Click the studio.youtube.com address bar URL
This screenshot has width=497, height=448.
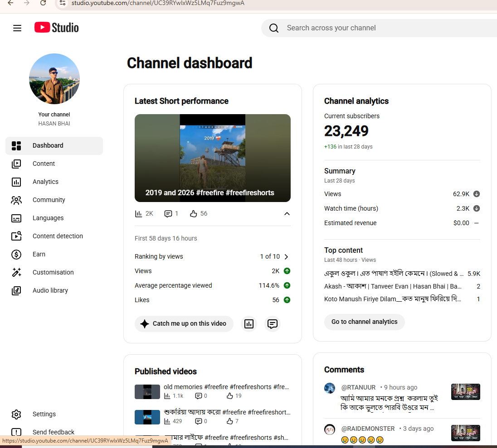tap(158, 3)
